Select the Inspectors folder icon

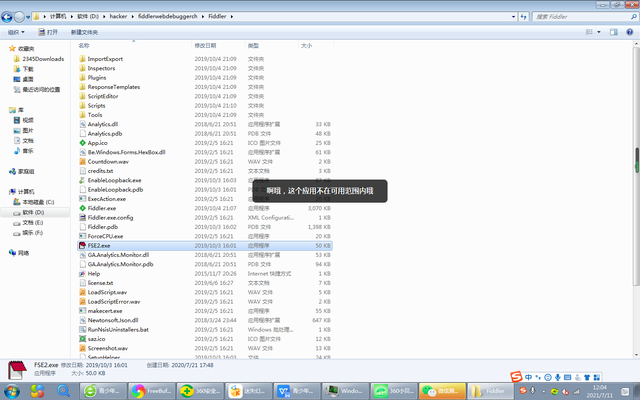(x=82, y=68)
